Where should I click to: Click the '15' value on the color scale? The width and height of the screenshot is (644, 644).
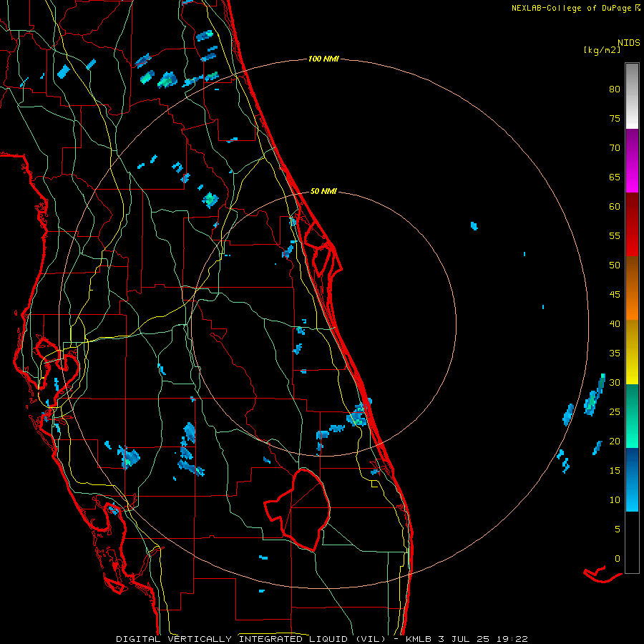pyautogui.click(x=615, y=471)
